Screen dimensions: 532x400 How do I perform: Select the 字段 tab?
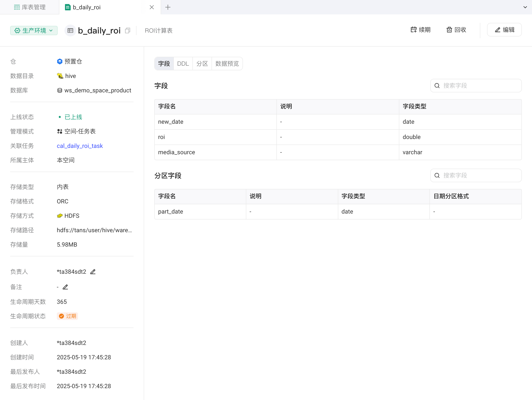[x=164, y=64]
